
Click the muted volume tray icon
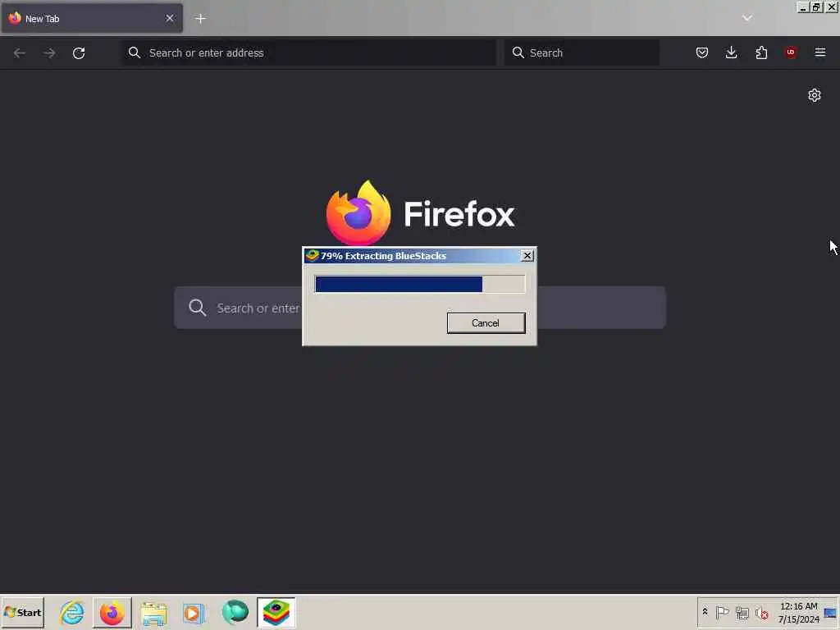point(761,613)
